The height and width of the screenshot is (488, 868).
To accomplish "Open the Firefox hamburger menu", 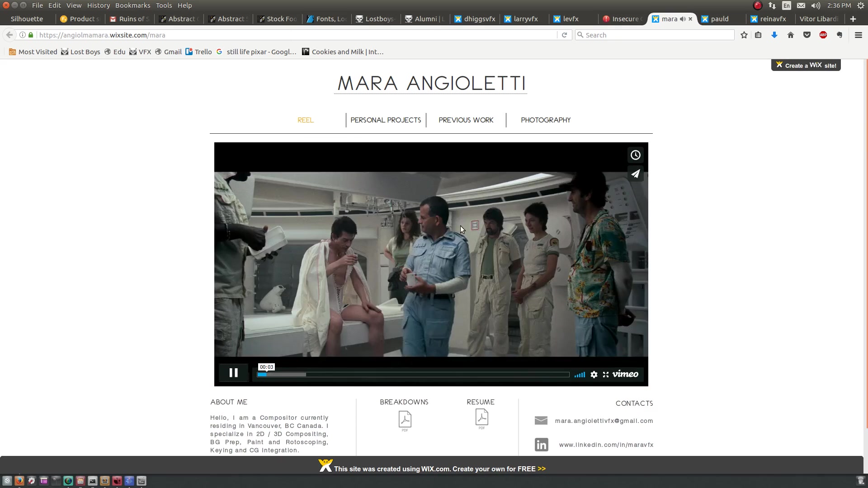I will click(858, 35).
